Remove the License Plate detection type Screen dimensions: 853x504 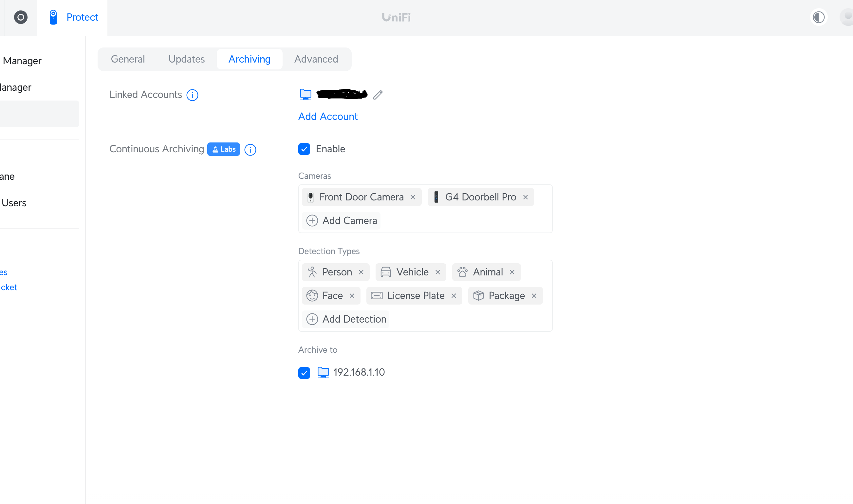point(454,296)
